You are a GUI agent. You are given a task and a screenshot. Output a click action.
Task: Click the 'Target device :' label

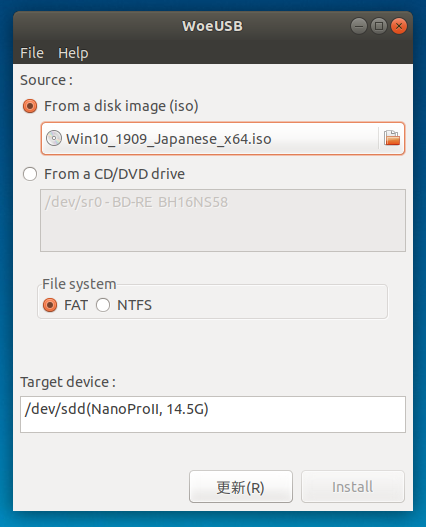pos(68,382)
